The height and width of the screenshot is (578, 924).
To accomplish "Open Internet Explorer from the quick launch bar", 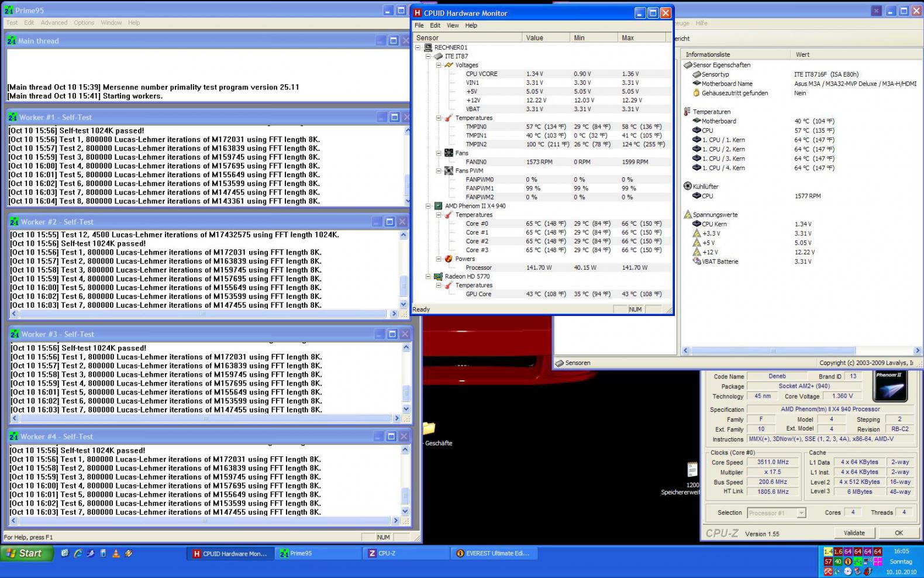I will [77, 553].
